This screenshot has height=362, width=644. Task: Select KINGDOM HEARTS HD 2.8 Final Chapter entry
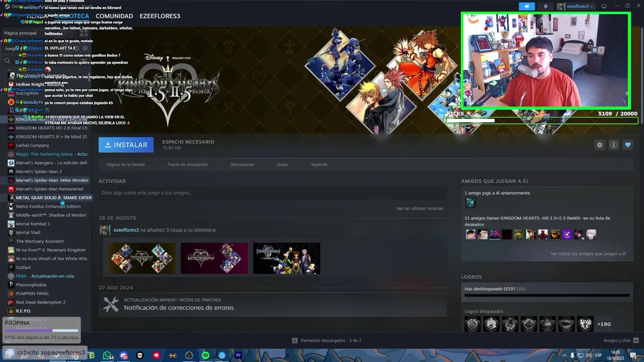tap(51, 128)
